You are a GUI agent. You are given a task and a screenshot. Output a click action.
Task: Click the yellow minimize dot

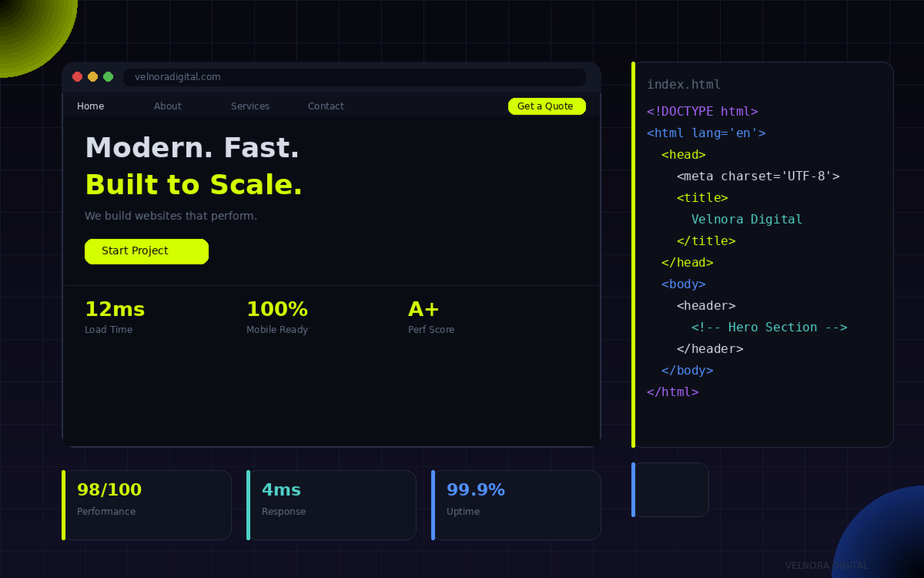(x=92, y=77)
